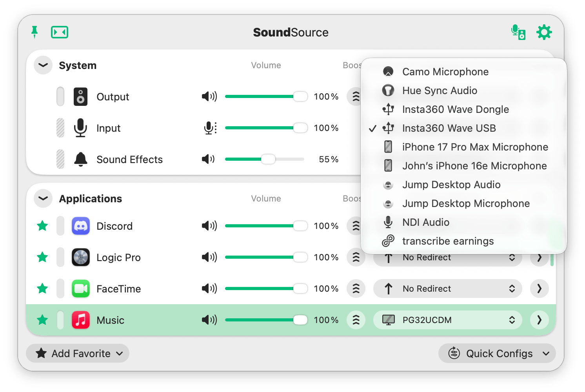Open the audio devices icon beside gear
The width and height of the screenshot is (585, 392).
(518, 32)
